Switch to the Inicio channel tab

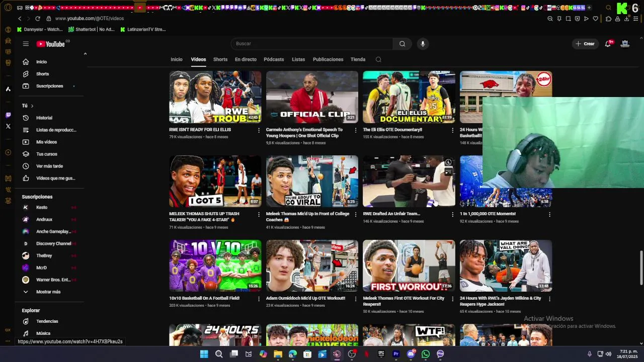click(177, 59)
